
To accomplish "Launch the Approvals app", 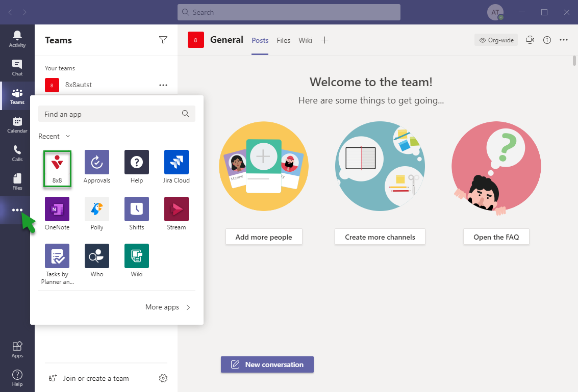I will pyautogui.click(x=97, y=163).
